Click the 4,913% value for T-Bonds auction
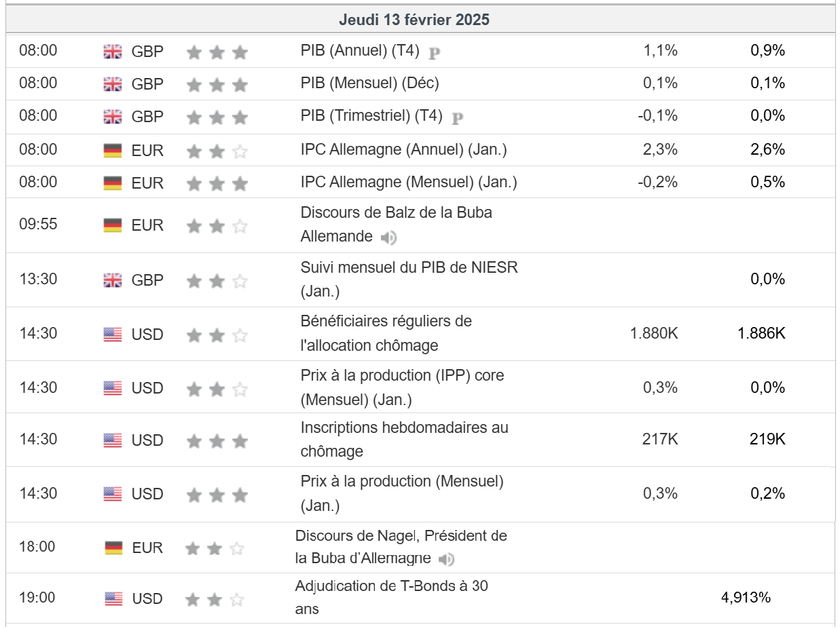 (746, 598)
